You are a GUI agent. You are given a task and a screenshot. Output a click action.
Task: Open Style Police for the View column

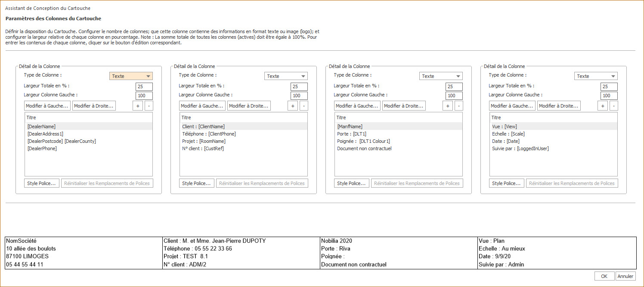pyautogui.click(x=507, y=183)
